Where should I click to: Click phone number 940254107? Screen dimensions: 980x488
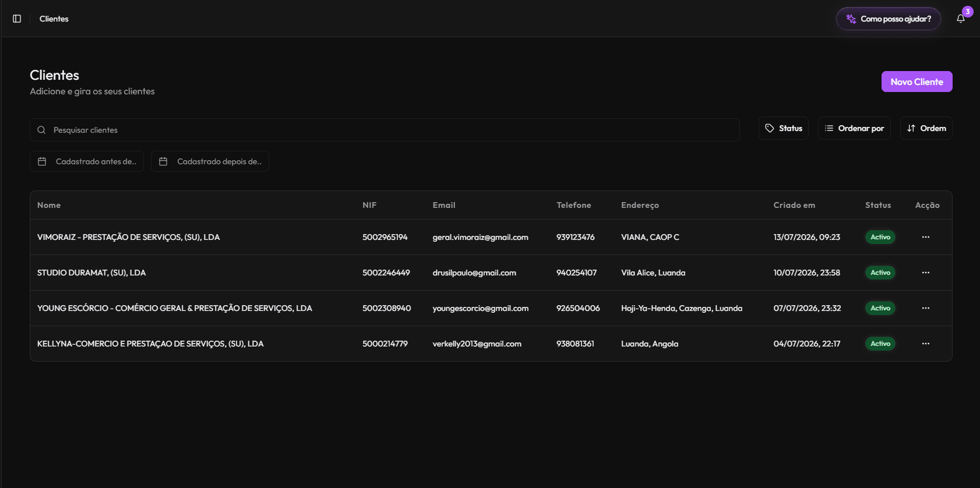click(x=577, y=273)
